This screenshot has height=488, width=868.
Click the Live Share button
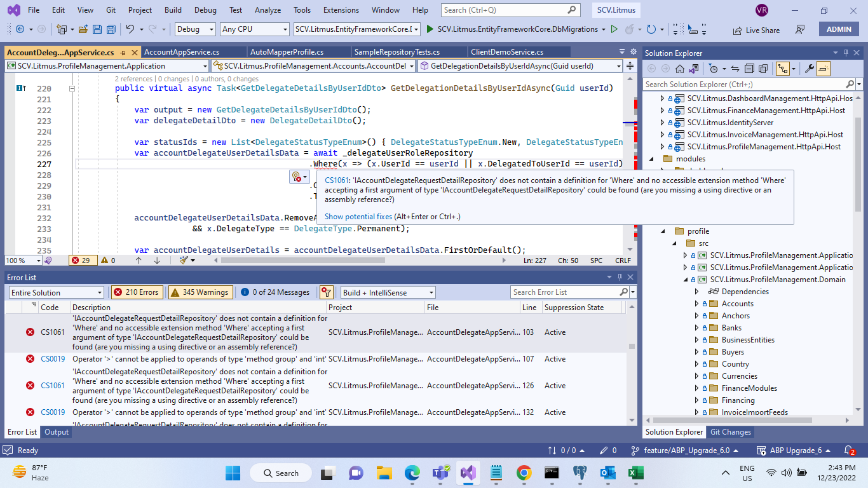(756, 30)
